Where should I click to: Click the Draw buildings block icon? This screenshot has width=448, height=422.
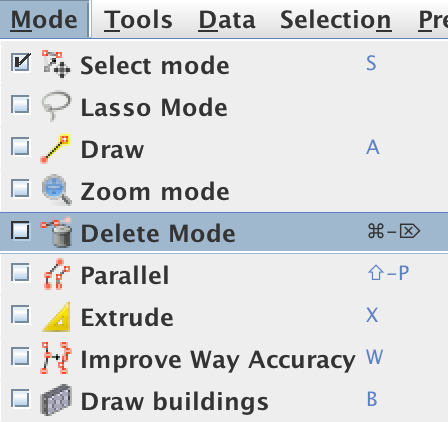point(56,400)
